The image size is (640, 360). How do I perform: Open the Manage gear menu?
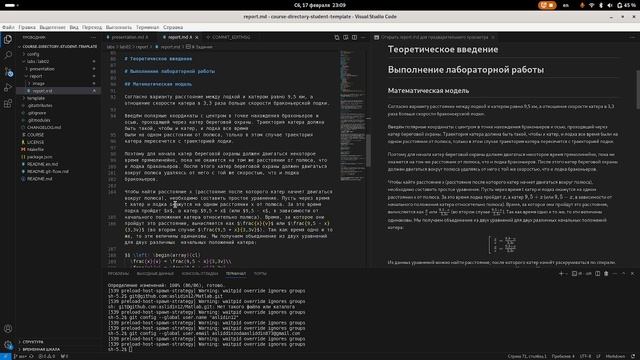(8, 344)
